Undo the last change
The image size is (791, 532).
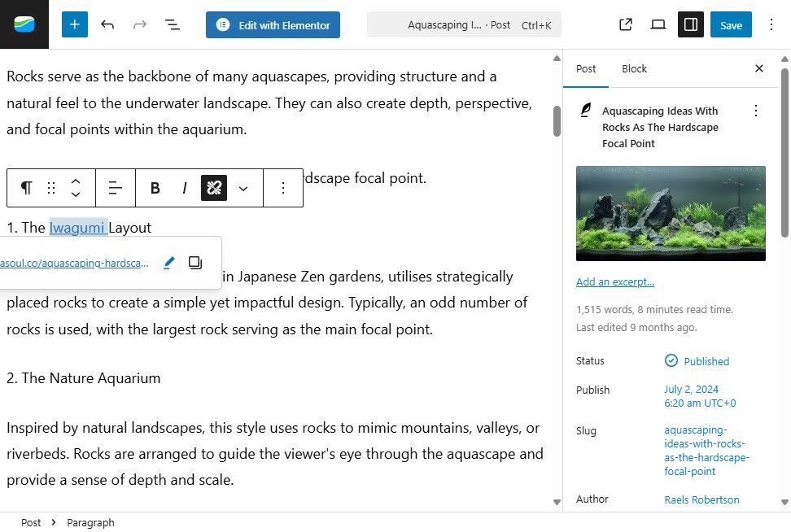click(107, 24)
